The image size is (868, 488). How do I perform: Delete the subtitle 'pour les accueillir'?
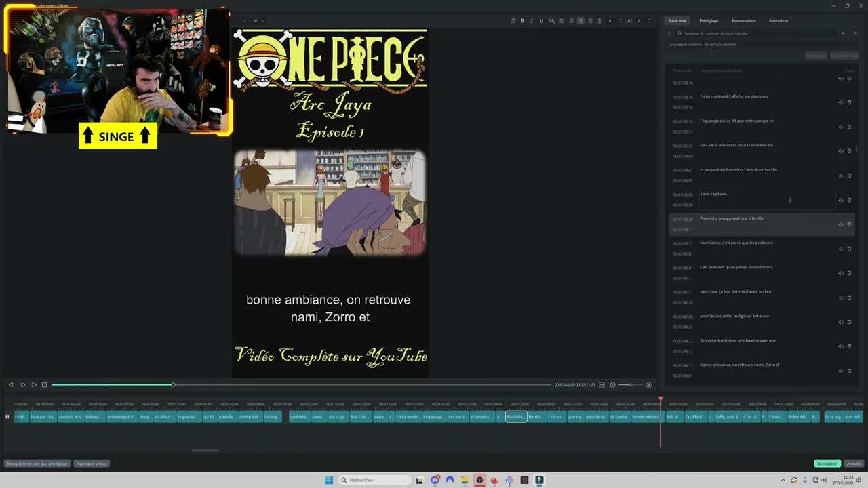click(850, 322)
